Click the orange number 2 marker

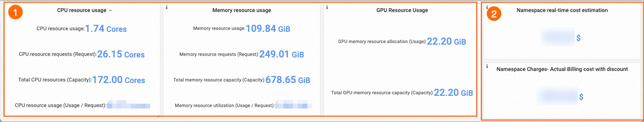[x=494, y=14]
